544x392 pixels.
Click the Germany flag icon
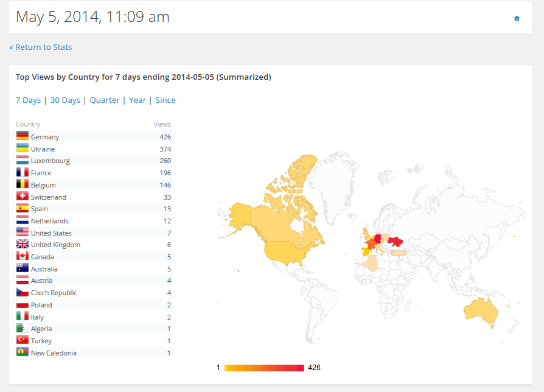click(23, 136)
